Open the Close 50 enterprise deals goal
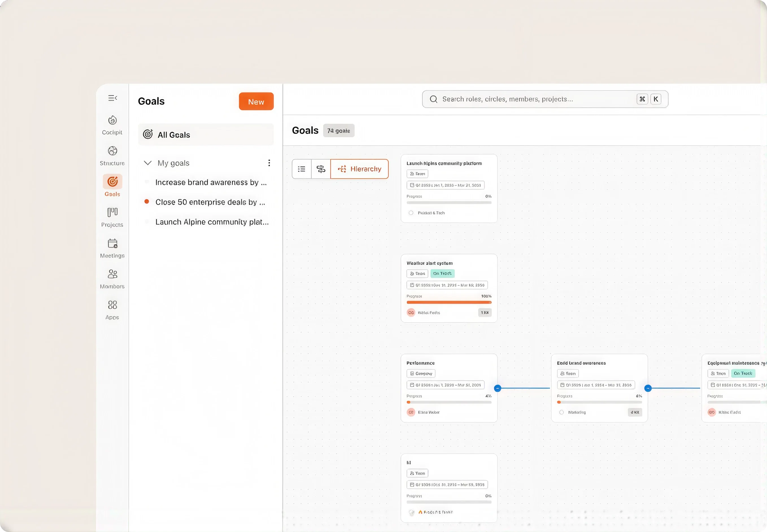The width and height of the screenshot is (767, 532). click(210, 202)
